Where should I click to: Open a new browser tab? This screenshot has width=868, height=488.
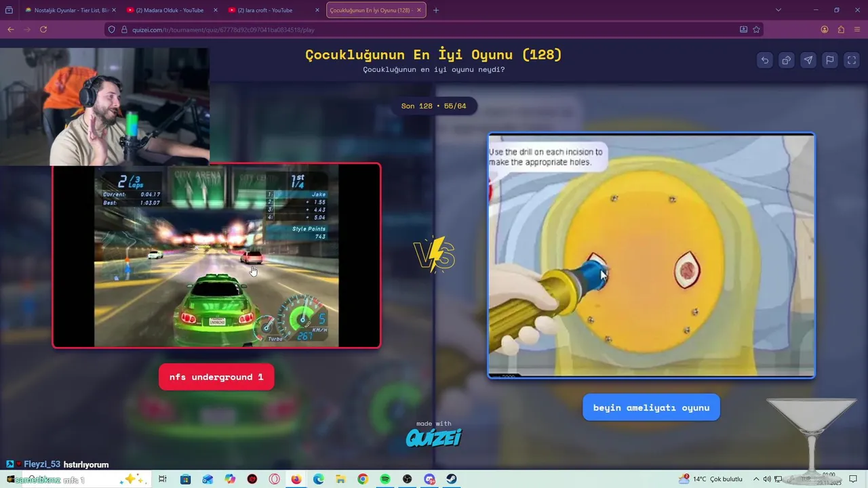tap(436, 10)
